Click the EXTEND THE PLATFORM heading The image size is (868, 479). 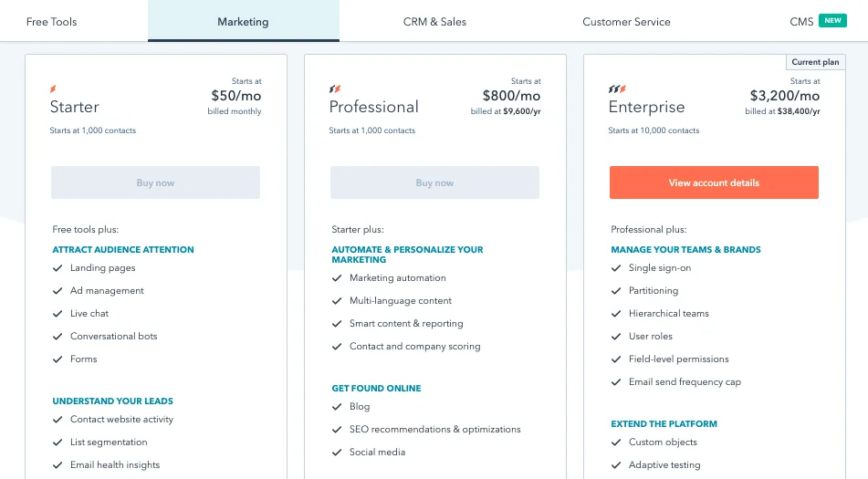664,423
